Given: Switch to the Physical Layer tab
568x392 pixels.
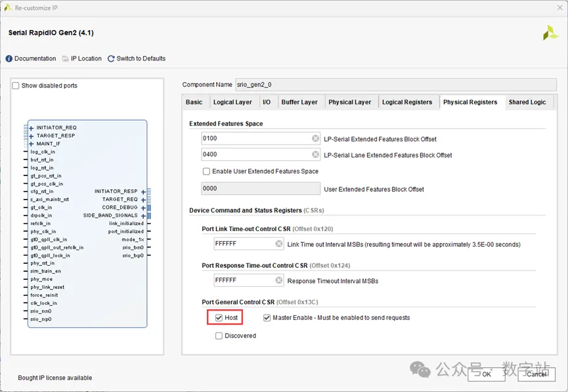Looking at the screenshot, I should click(x=350, y=102).
